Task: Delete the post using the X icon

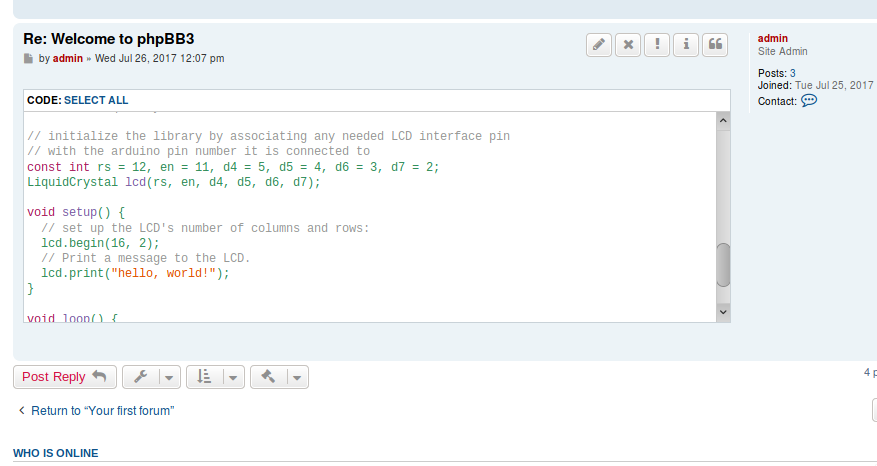Action: coord(628,45)
